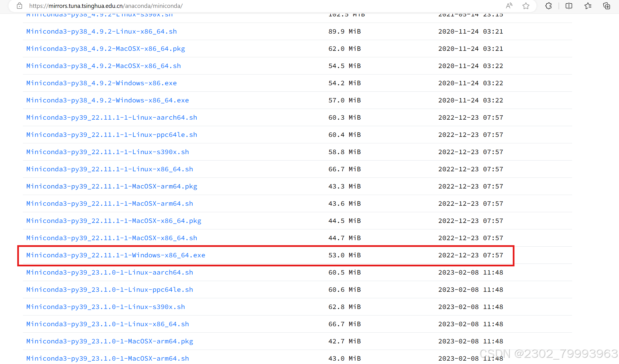The height and width of the screenshot is (364, 619).
Task: Download Miniconda3-py38_4.9.2-Linux-x86_64.sh
Action: tap(101, 31)
